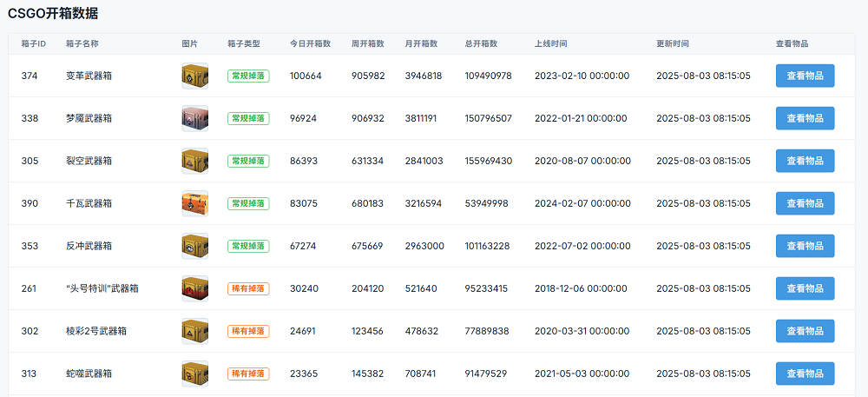This screenshot has height=397, width=868.
Task: Click the 箱子类型 column header
Action: 244,43
